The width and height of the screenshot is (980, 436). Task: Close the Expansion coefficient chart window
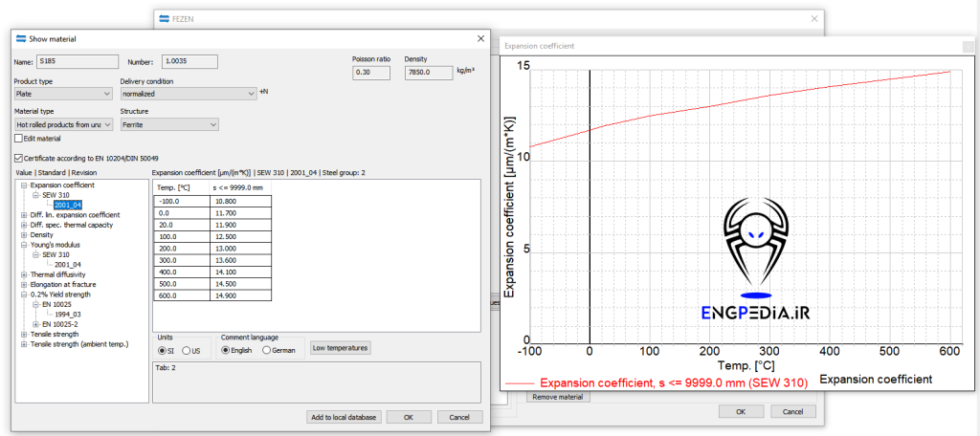coord(967,44)
